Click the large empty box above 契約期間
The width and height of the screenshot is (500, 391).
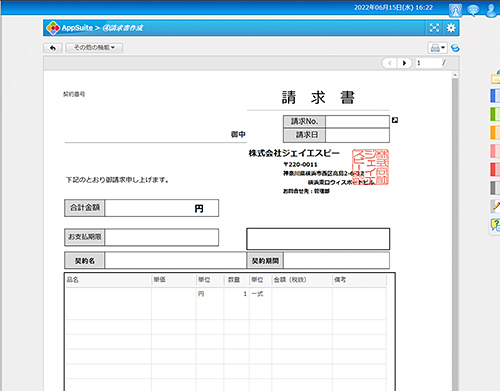[x=318, y=239]
